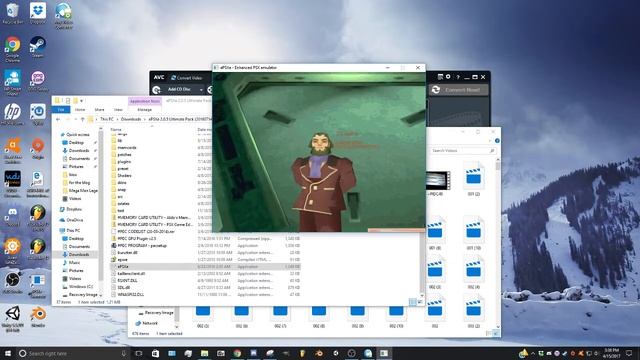640x360 pixels.
Task: Open the Quick Access Toolbar customize dropdown
Action: (82, 100)
